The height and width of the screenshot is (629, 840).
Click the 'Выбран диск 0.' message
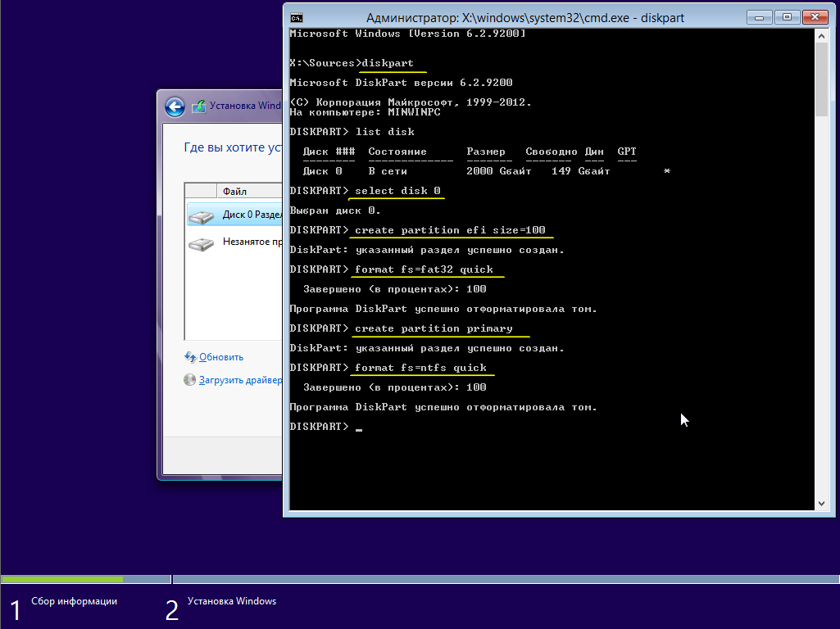point(335,210)
